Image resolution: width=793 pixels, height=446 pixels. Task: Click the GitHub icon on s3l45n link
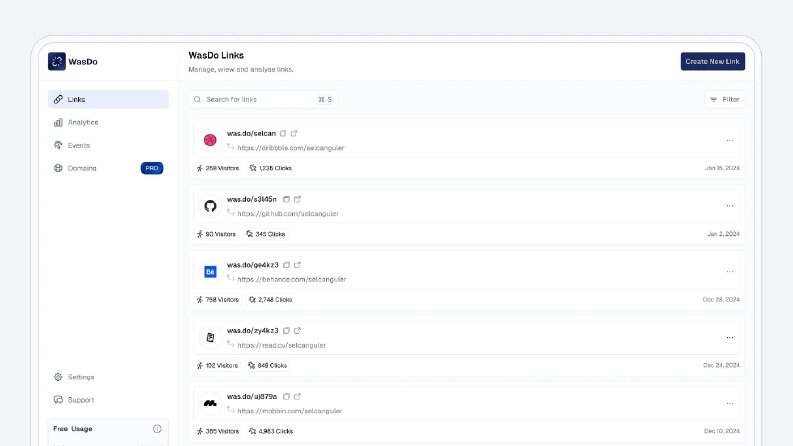[210, 206]
